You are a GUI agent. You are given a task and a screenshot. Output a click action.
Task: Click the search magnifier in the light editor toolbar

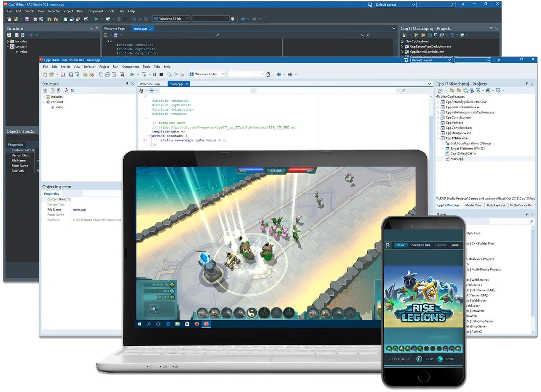point(404,90)
